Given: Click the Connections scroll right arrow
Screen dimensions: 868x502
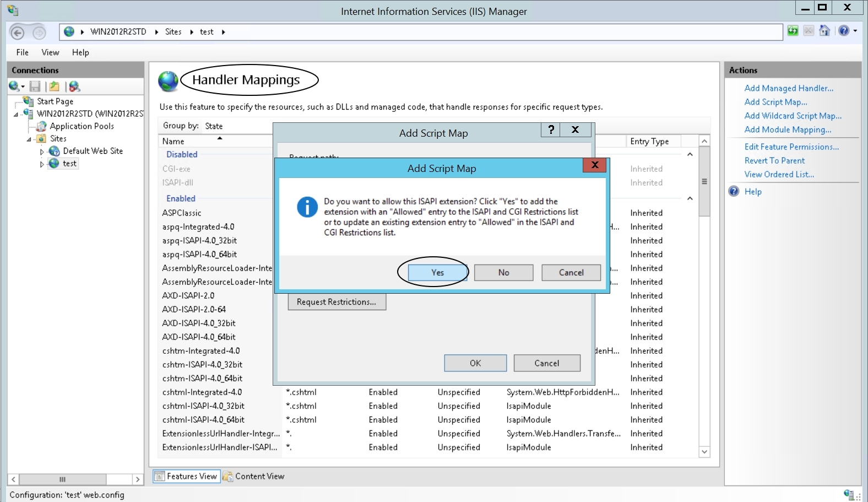Looking at the screenshot, I should (138, 479).
